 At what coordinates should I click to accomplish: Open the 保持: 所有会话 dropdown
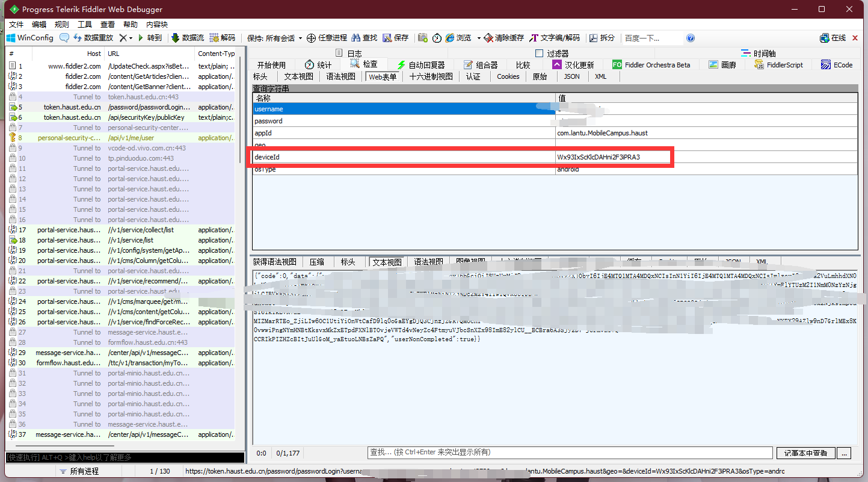click(x=274, y=38)
